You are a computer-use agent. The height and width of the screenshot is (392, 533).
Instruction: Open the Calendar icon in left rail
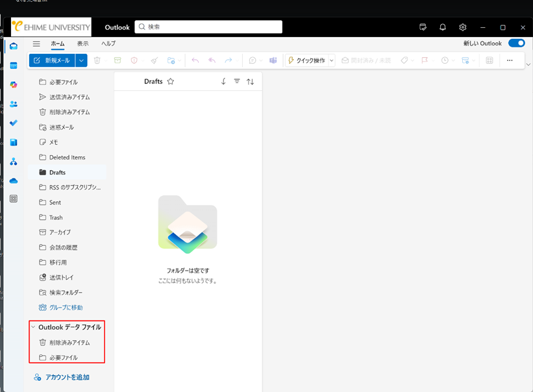click(14, 66)
